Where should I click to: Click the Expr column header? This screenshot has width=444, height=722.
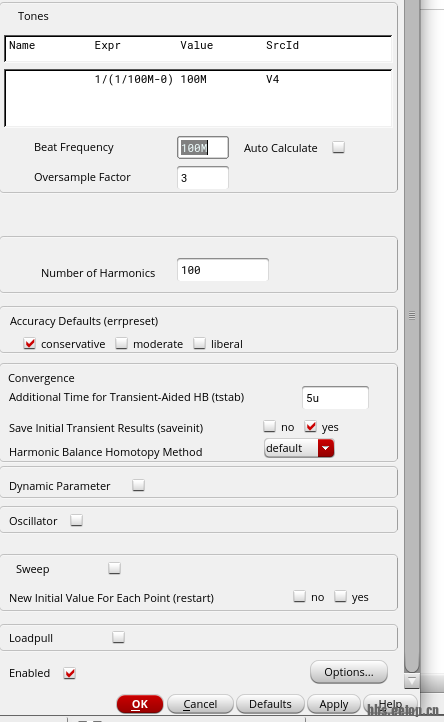[107, 45]
